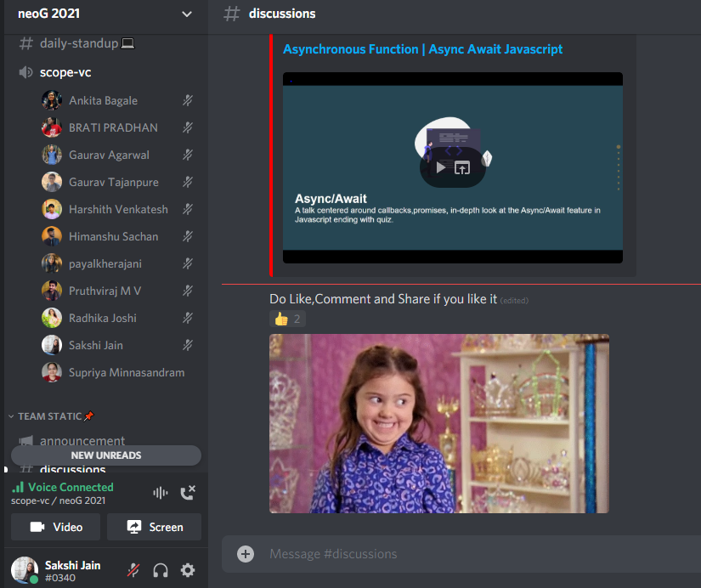The height and width of the screenshot is (588, 701).
Task: Open Asynchronous Function Async Await Javascript link
Action: pyautogui.click(x=422, y=49)
